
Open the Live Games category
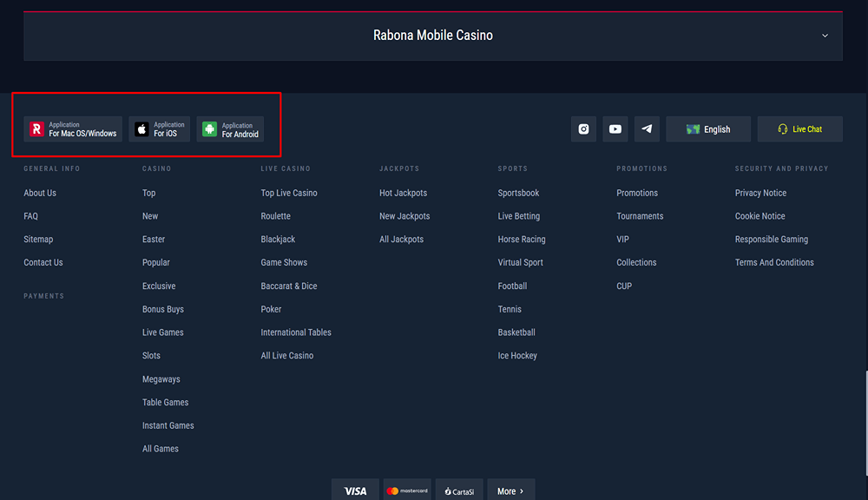[x=163, y=332]
